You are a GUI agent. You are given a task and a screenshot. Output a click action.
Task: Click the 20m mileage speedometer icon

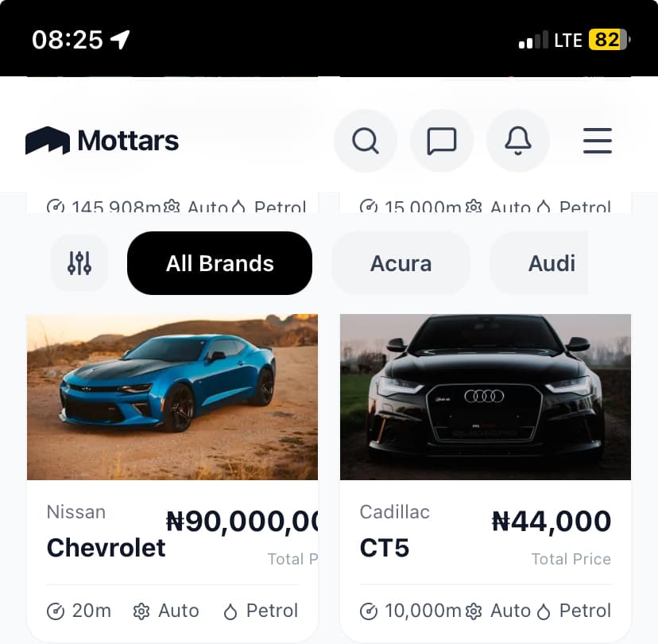coord(56,611)
